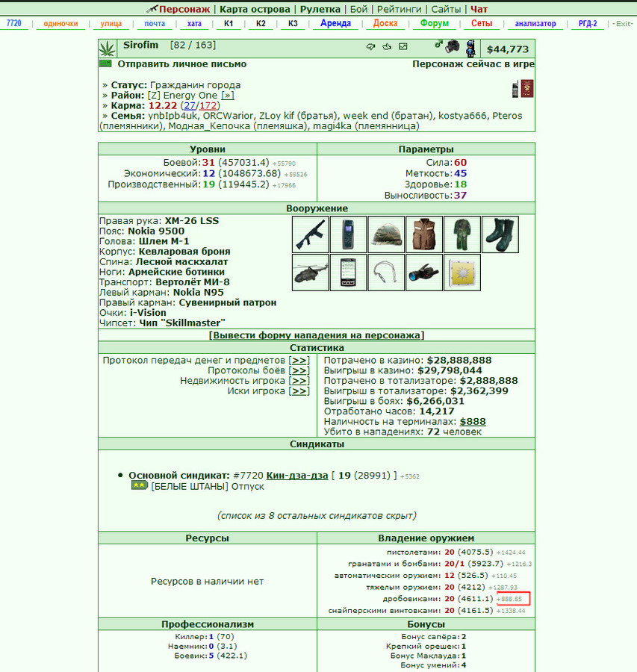Image resolution: width=637 pixels, height=672 pixels.
Task: Open the Аренда link
Action: pos(335,23)
